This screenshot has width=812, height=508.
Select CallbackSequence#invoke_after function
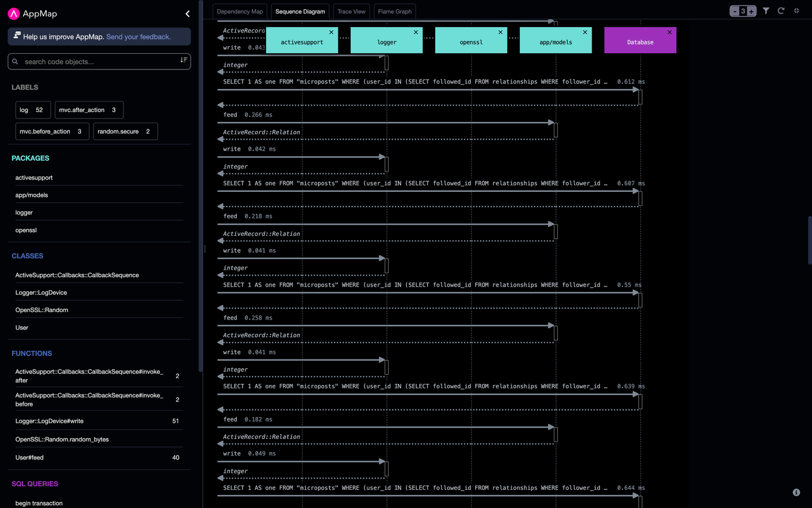[99, 376]
